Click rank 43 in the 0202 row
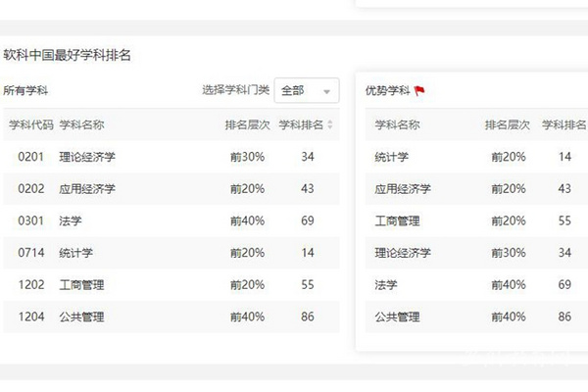This screenshot has height=392, width=588. point(308,189)
